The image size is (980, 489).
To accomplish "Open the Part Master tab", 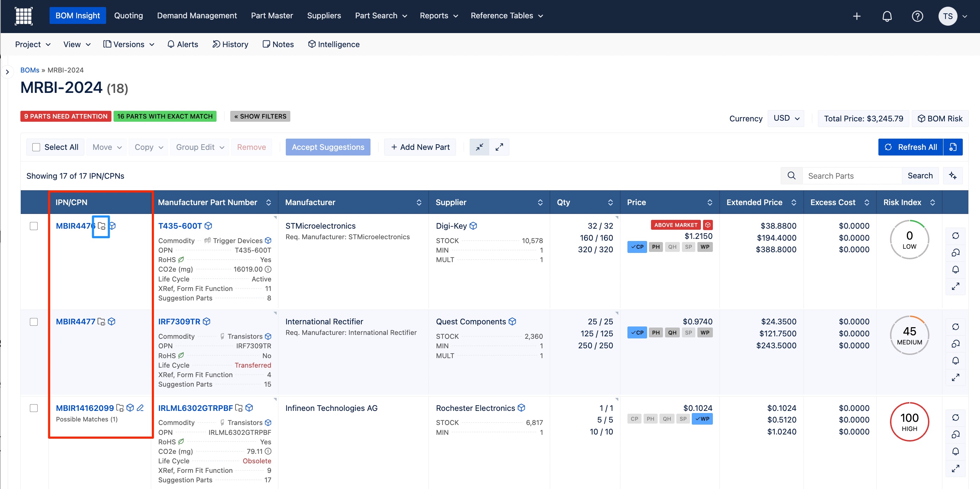I will click(272, 15).
